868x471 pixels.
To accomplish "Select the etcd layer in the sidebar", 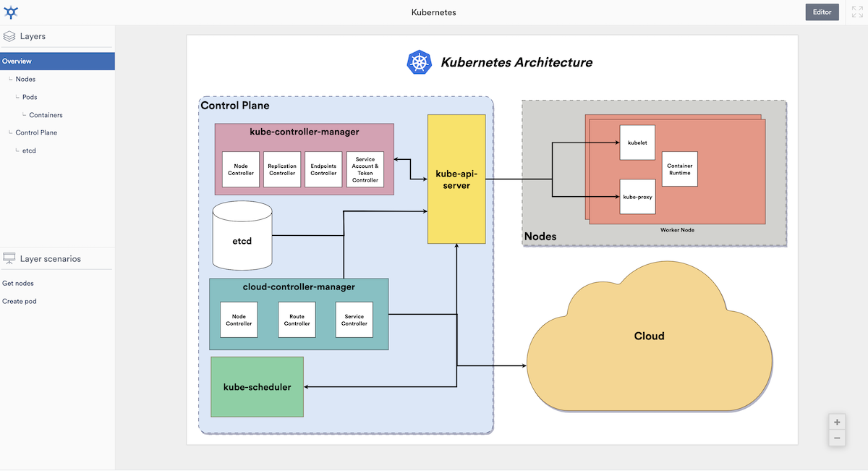I will pos(27,150).
